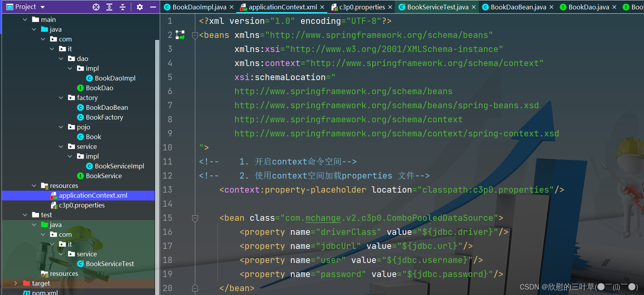The width and height of the screenshot is (644, 295).
Task: Click the dao package folder icon
Action: point(71,59)
